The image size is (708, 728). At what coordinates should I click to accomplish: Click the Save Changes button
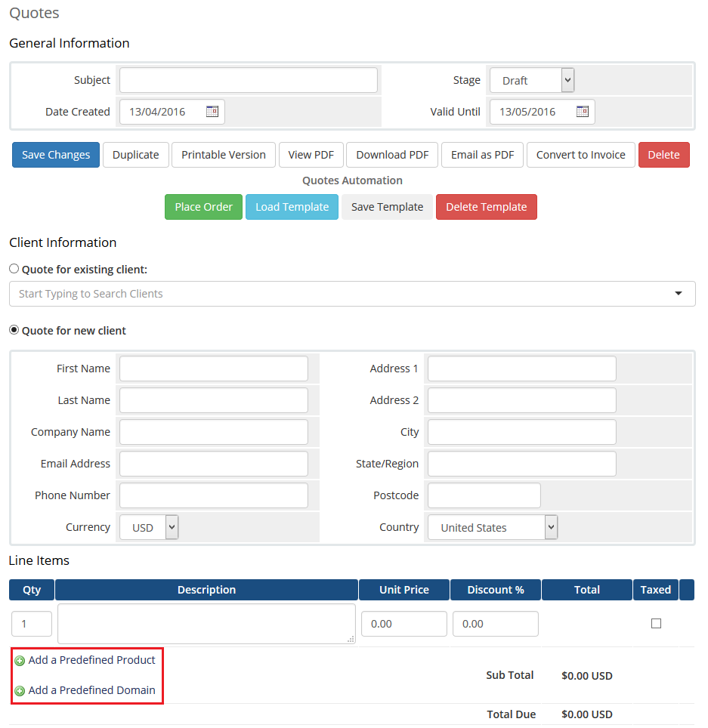(56, 155)
